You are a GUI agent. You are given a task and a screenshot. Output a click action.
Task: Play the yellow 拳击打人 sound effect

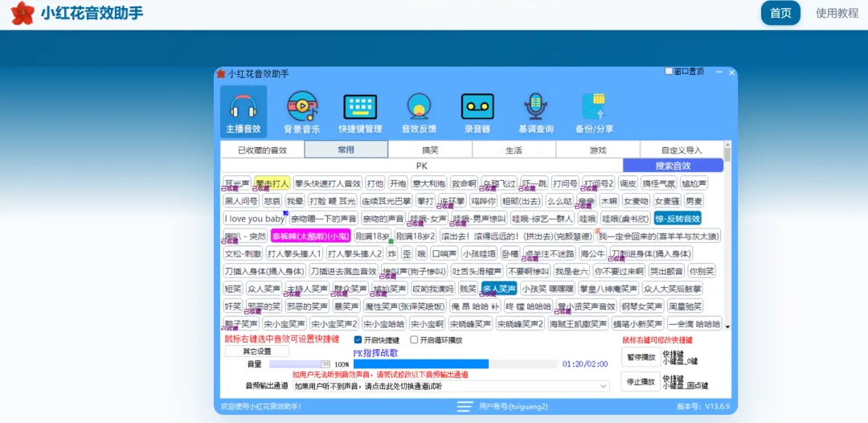(272, 183)
